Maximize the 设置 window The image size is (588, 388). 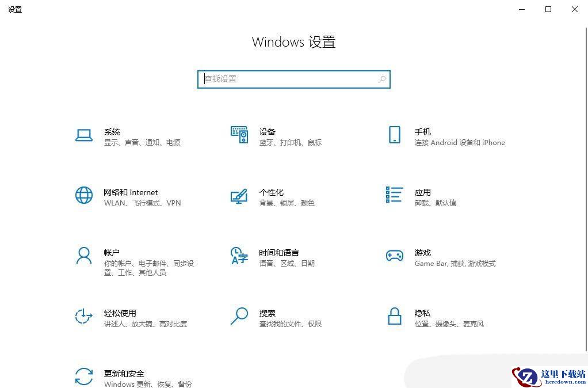pyautogui.click(x=548, y=9)
